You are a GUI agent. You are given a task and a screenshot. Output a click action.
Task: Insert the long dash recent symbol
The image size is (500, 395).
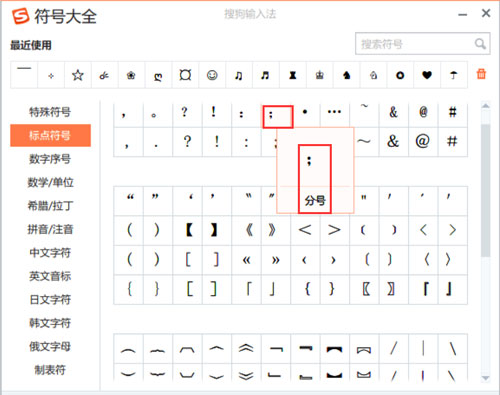point(24,75)
